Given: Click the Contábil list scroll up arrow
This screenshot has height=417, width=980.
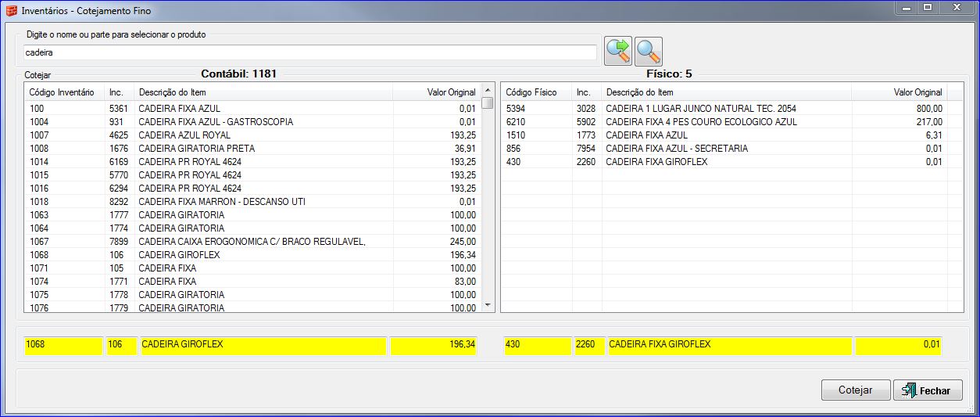Looking at the screenshot, I should pos(488,90).
